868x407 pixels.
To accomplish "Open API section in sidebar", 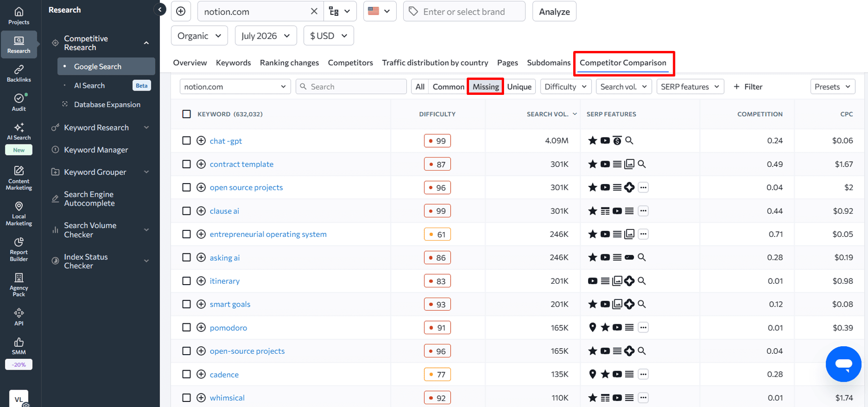I will (19, 317).
